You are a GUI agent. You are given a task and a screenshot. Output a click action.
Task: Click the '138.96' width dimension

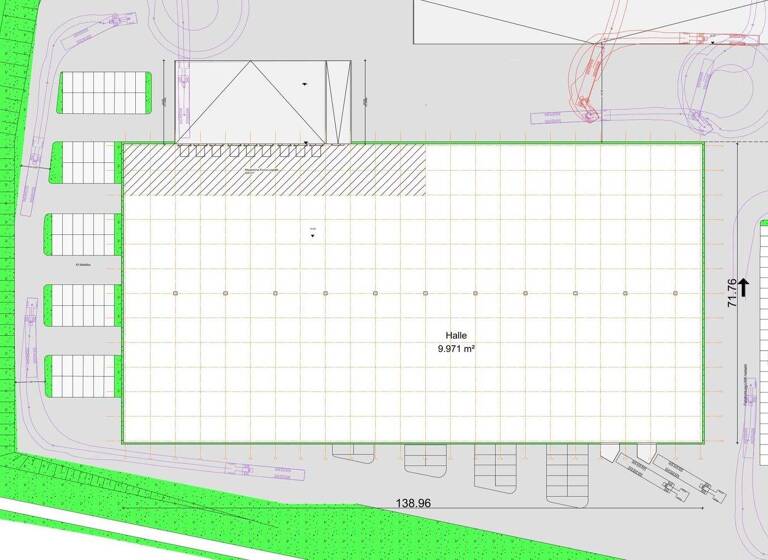tap(413, 503)
